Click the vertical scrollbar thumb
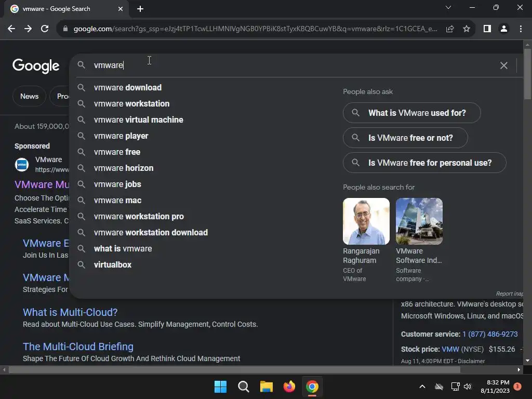The height and width of the screenshot is (399, 532). 527,74
